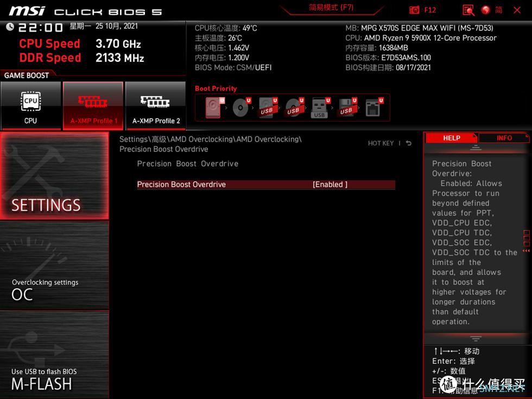Switch to 简易模式 (F7) easy mode
The width and height of the screenshot is (532, 399).
[331, 8]
